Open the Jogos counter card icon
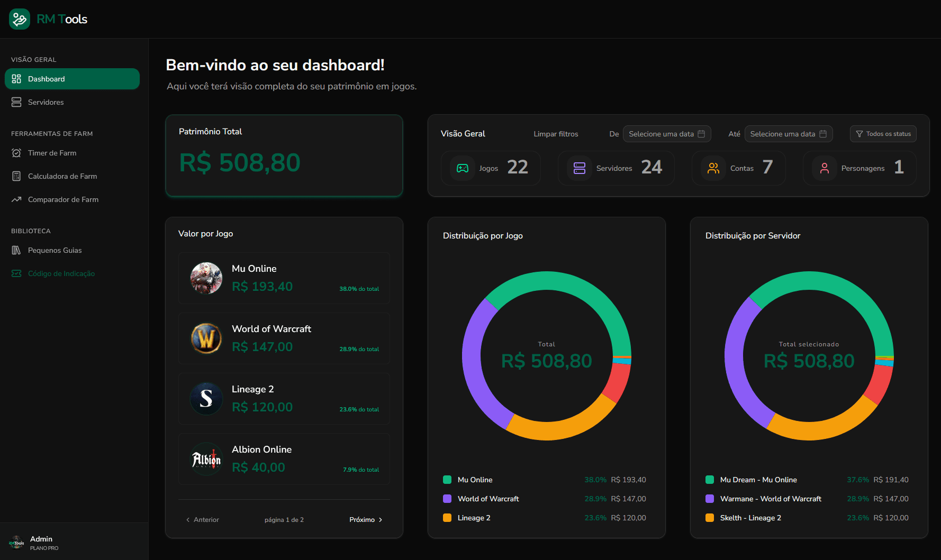Screen dimensions: 941x560 click(x=462, y=168)
